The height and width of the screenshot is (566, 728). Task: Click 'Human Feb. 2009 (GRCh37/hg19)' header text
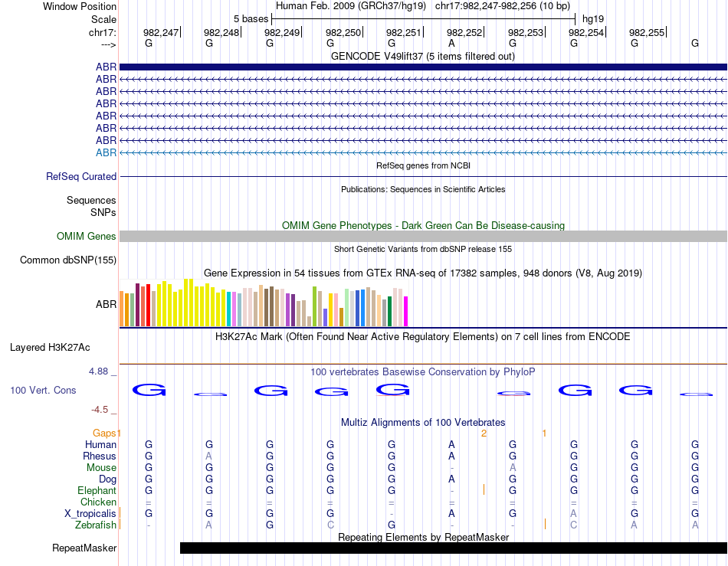[x=350, y=6]
